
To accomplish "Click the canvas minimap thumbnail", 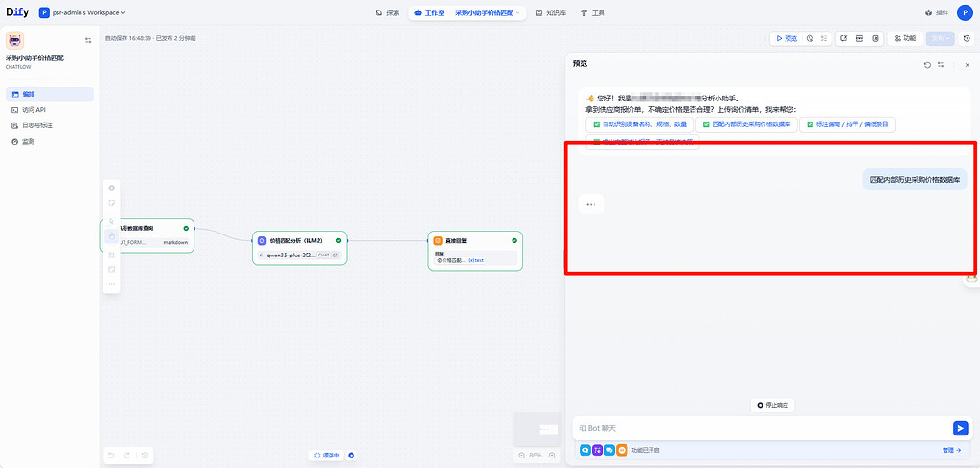I will click(536, 429).
